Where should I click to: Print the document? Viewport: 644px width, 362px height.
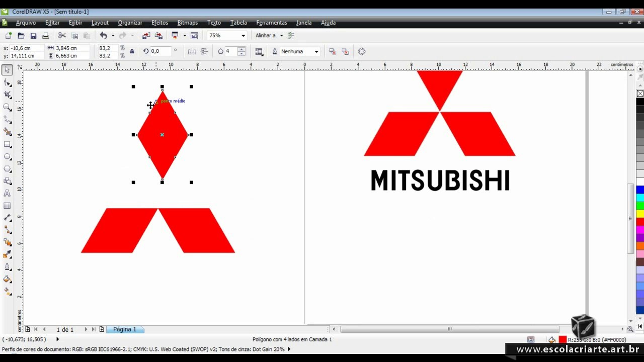(46, 36)
